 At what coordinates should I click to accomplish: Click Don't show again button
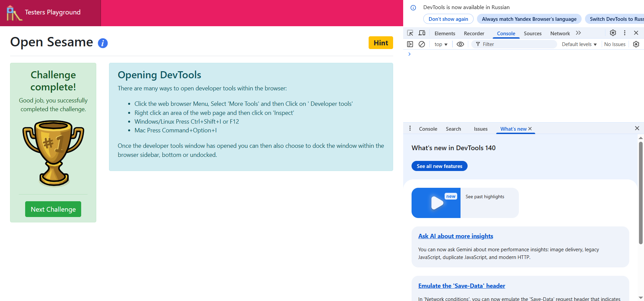pyautogui.click(x=448, y=19)
